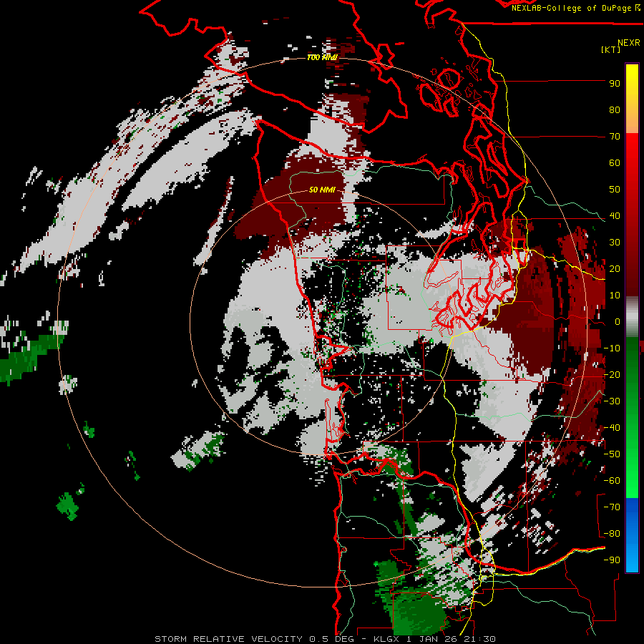Click the 60 value on the velocity scale

(615, 162)
